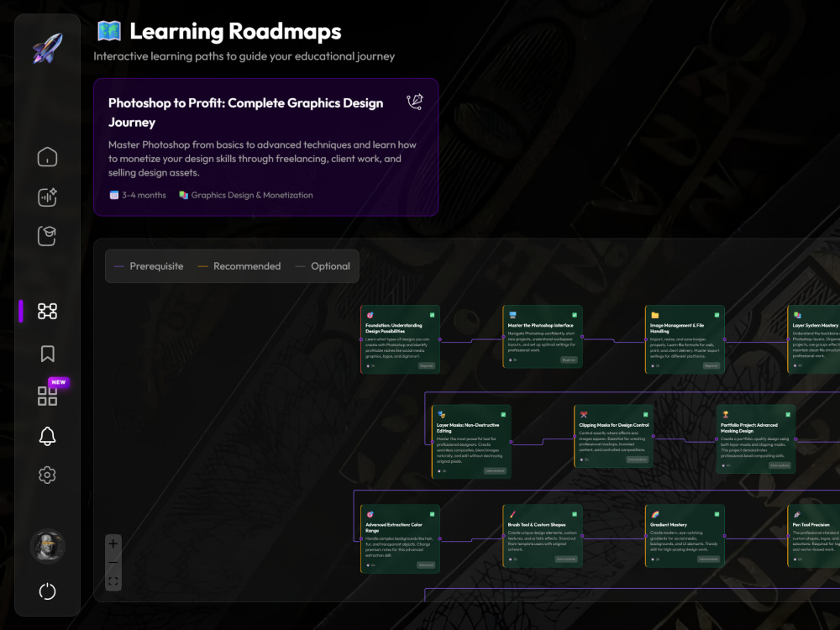Click scissors icon on Clipping Masks node

(584, 415)
